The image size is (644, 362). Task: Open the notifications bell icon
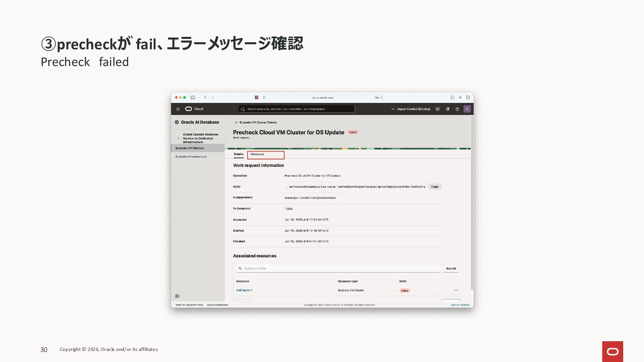tap(447, 109)
